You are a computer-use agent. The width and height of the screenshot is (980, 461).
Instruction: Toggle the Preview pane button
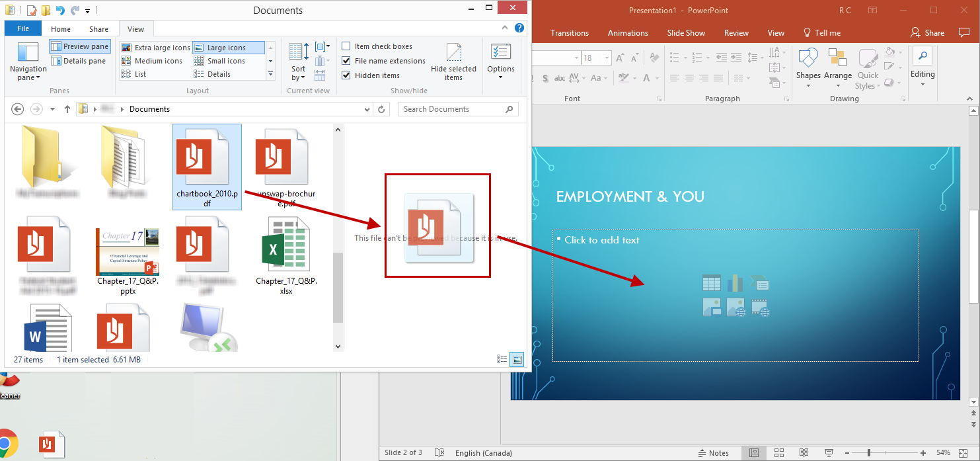(79, 46)
